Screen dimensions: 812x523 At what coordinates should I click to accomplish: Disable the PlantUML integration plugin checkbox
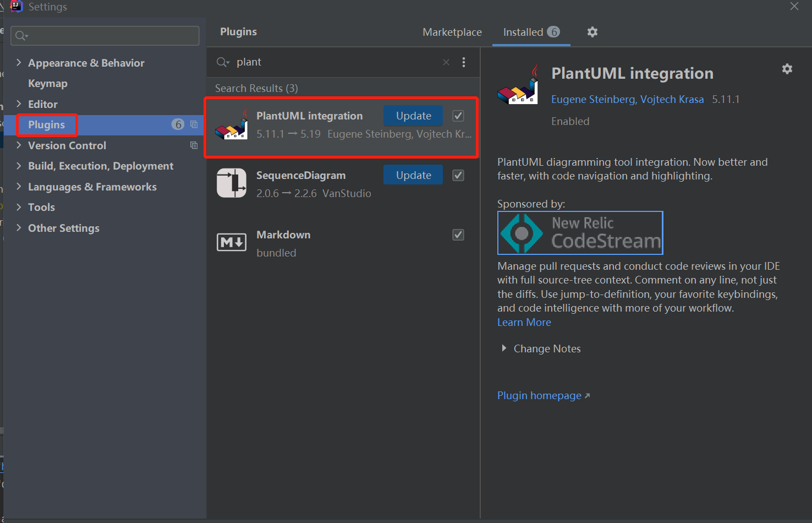[458, 116]
